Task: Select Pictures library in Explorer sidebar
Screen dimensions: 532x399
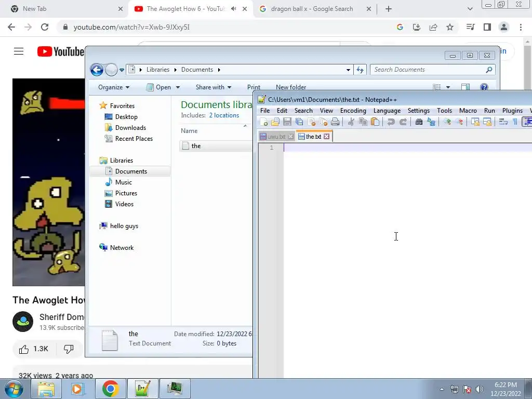Action: pos(126,193)
